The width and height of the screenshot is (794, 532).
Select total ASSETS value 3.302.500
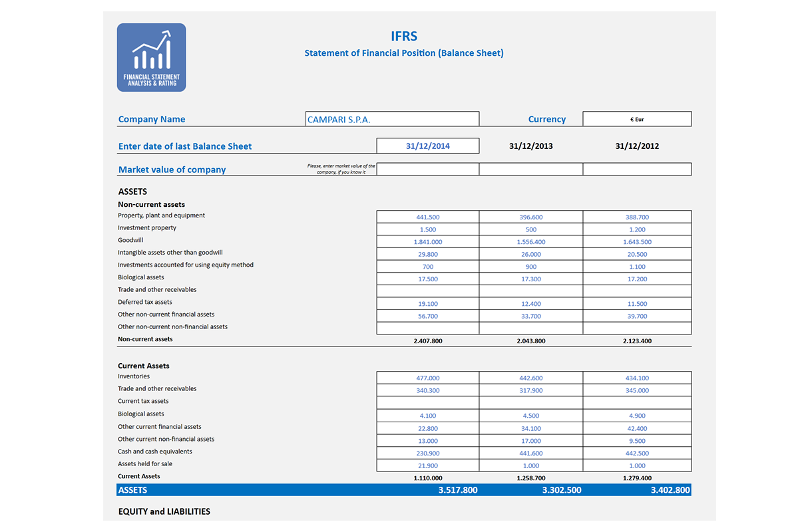[562, 490]
